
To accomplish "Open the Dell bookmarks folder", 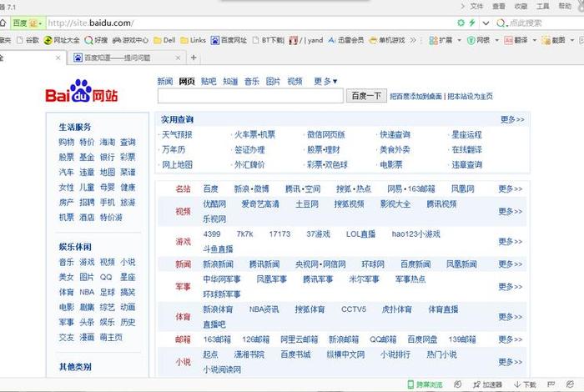I will coord(164,40).
